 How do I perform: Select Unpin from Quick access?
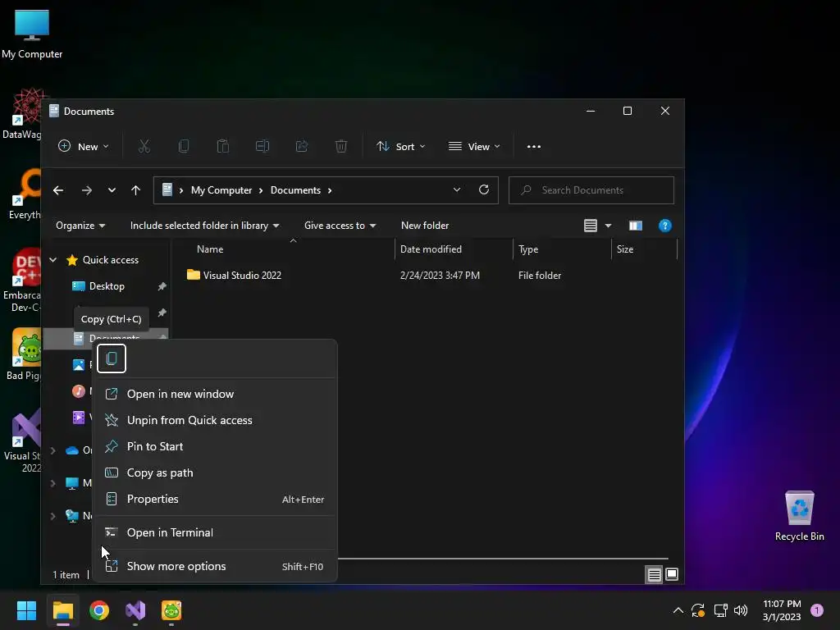point(215,420)
